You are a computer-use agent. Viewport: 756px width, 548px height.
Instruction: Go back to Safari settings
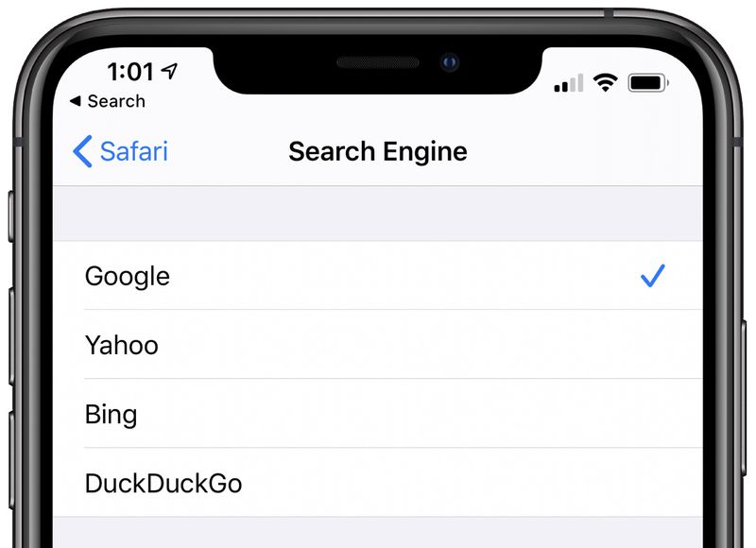(x=117, y=151)
